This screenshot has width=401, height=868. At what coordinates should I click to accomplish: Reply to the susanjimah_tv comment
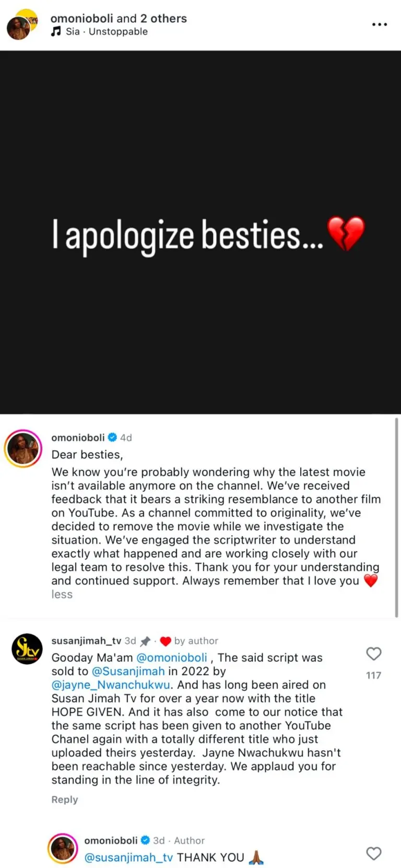coord(65,800)
